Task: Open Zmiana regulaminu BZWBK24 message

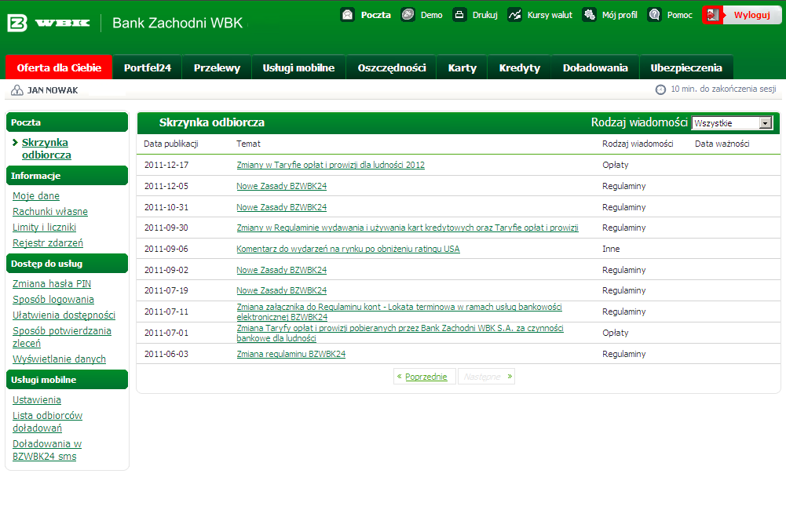Action: click(x=291, y=354)
